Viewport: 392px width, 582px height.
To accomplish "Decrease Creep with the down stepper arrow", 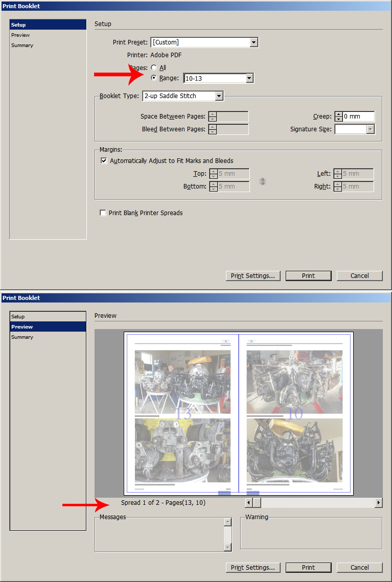I will click(338, 119).
